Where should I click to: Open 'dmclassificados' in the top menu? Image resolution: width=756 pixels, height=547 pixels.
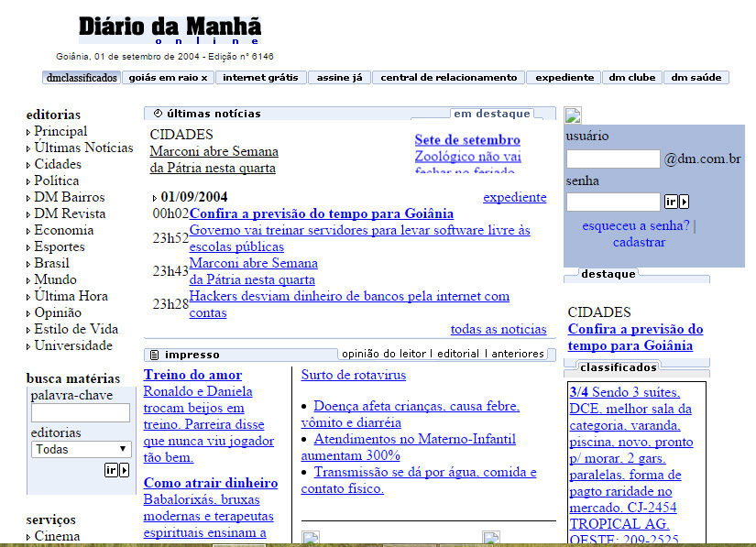click(82, 78)
